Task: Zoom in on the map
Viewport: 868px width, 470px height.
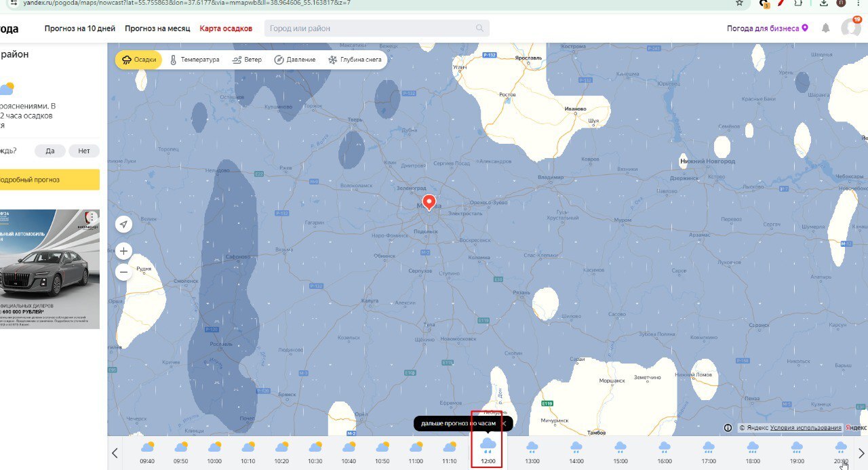Action: click(x=123, y=251)
